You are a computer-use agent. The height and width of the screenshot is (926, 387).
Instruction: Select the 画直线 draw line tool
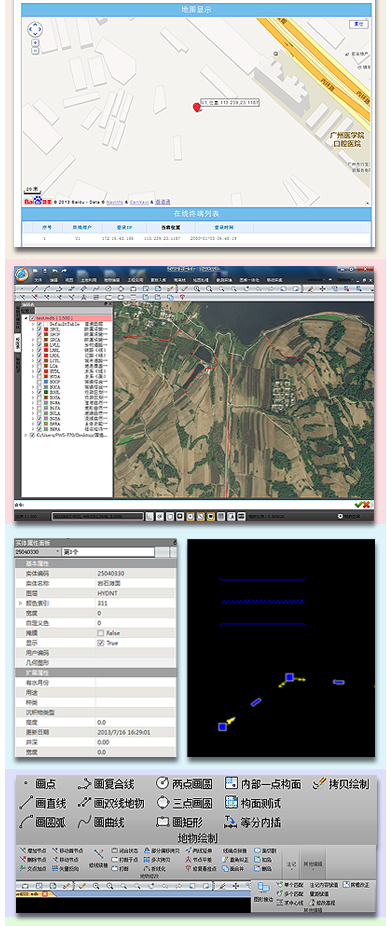point(43,803)
